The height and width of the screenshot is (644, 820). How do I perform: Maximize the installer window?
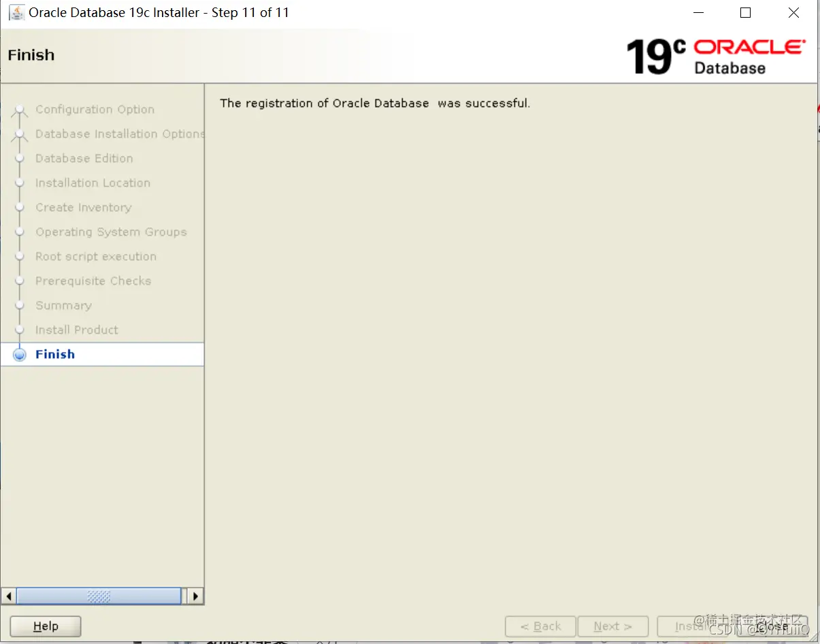coord(746,12)
